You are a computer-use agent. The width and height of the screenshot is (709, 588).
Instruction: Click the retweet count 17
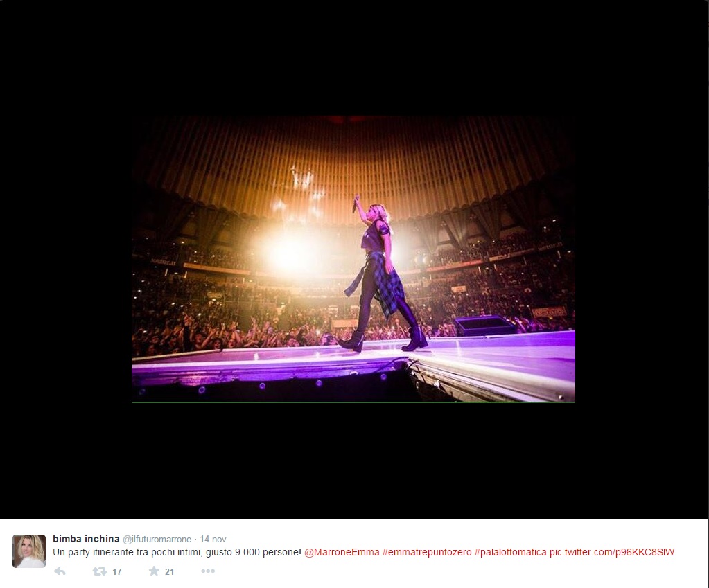[x=116, y=572]
